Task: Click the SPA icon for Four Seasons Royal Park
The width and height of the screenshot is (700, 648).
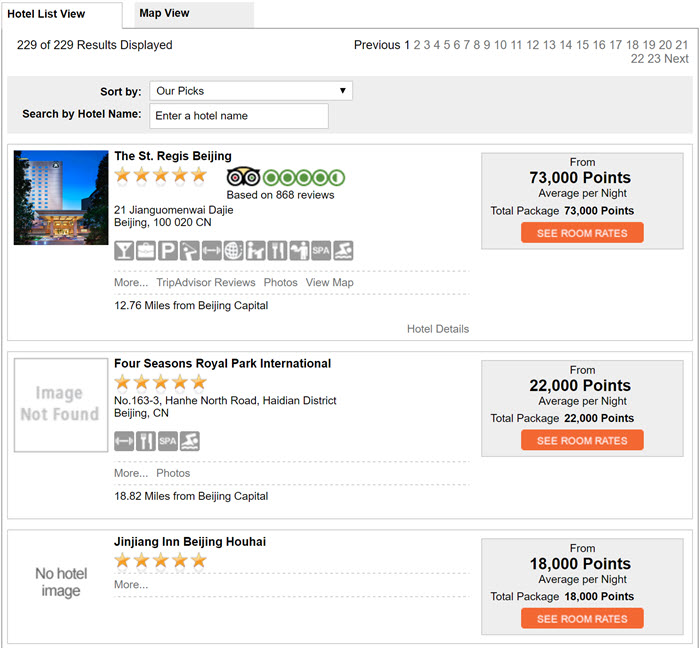Action: pos(168,441)
